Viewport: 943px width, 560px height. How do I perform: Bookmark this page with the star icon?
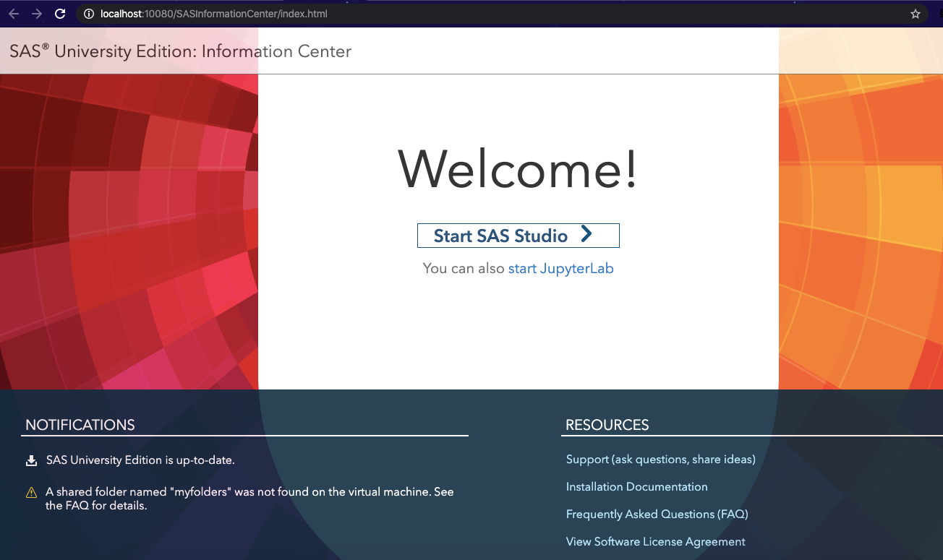[915, 14]
